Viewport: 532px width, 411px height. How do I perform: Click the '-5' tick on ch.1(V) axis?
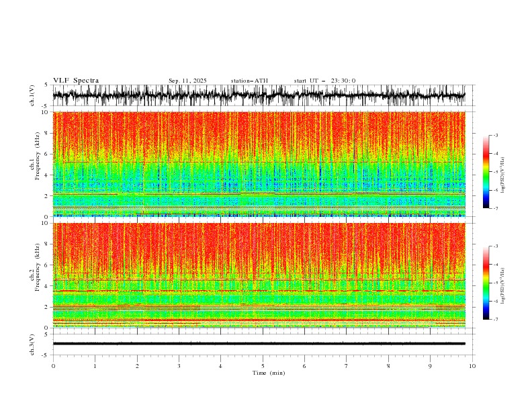pos(46,106)
